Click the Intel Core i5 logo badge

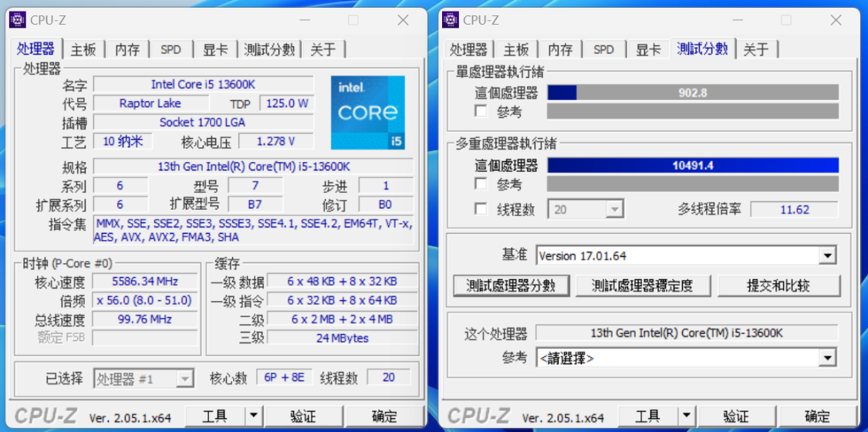tap(367, 113)
